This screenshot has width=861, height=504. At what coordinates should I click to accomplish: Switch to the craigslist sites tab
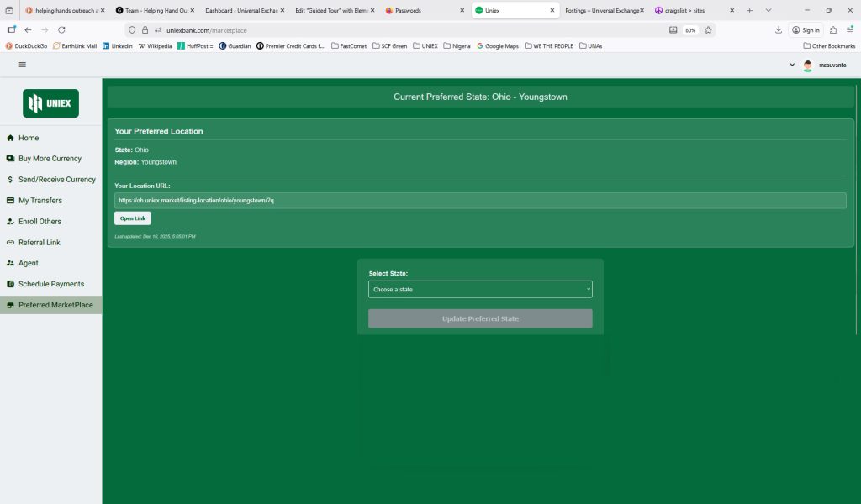coord(688,10)
